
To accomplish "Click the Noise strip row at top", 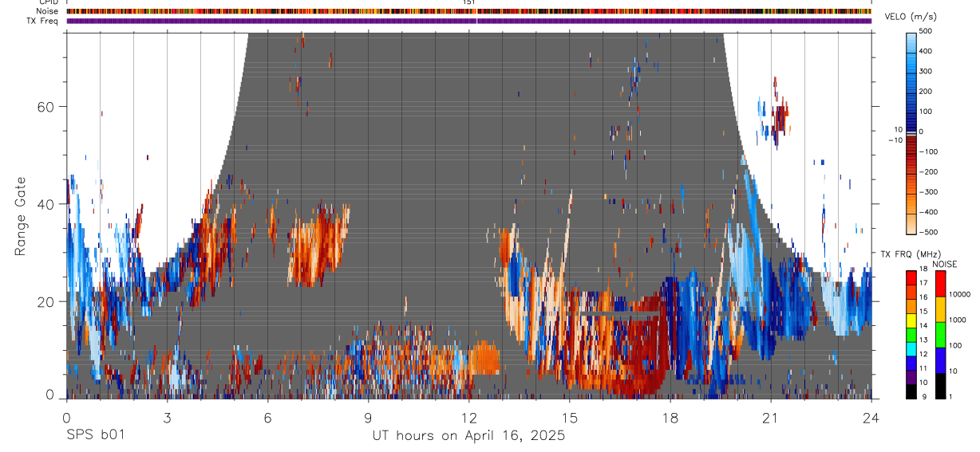I will pyautogui.click(x=468, y=11).
